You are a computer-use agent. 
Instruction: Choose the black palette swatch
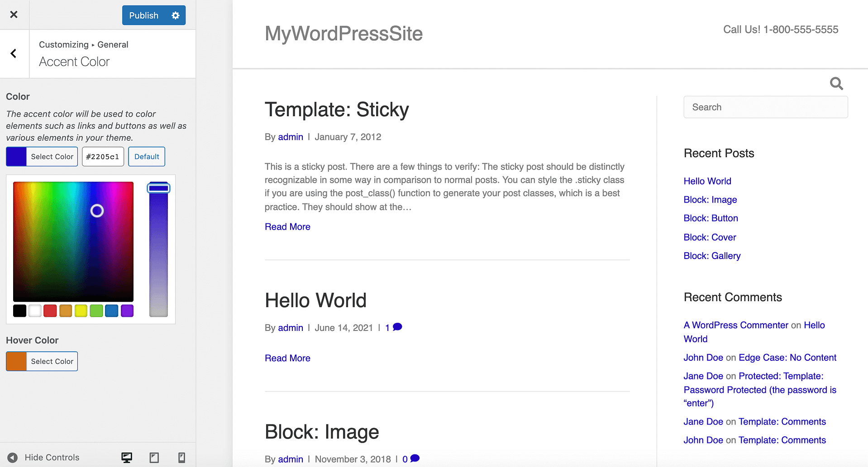tap(19, 311)
